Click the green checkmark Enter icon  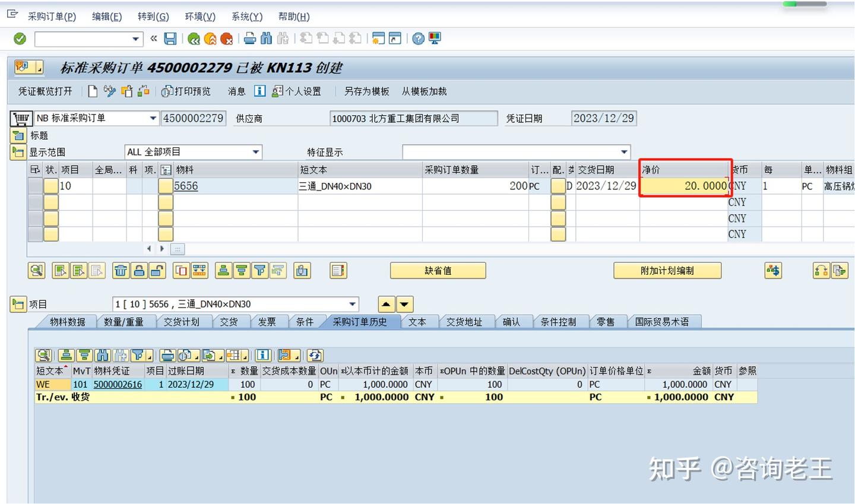click(20, 39)
